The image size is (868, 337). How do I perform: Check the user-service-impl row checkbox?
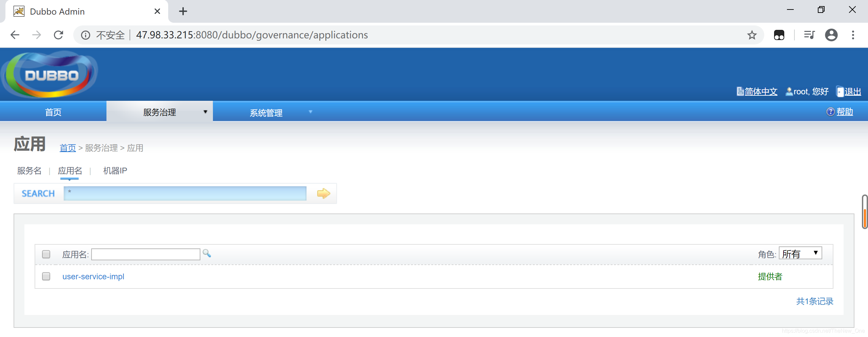(x=46, y=276)
